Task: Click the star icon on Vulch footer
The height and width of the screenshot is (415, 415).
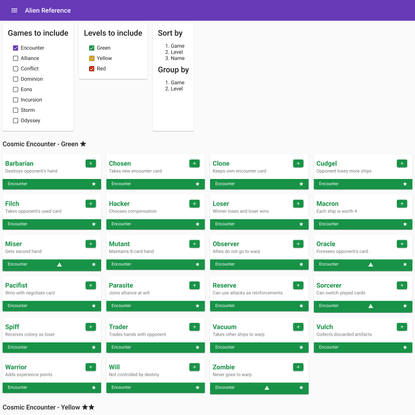Action: (405, 347)
